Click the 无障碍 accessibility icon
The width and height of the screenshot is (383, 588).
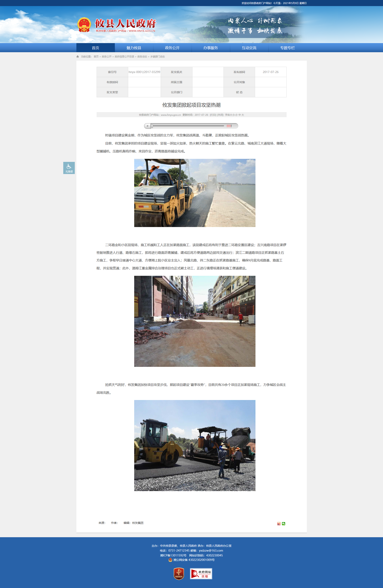coord(69,168)
